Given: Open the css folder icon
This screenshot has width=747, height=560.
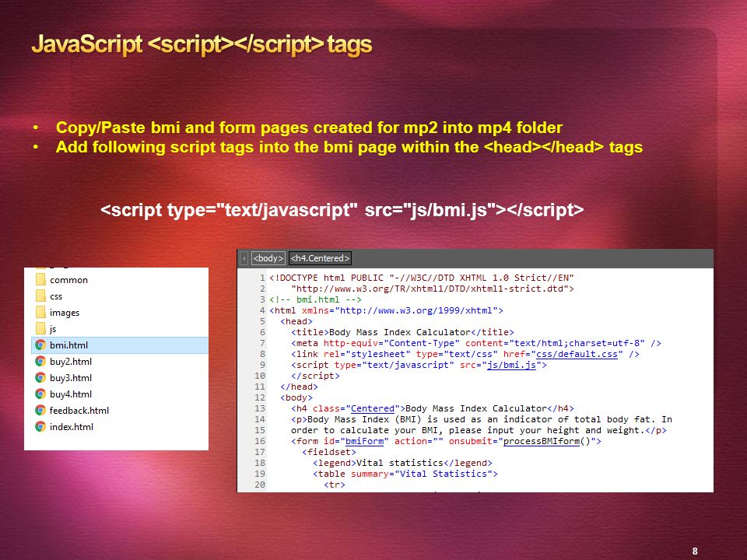Looking at the screenshot, I should tap(41, 296).
